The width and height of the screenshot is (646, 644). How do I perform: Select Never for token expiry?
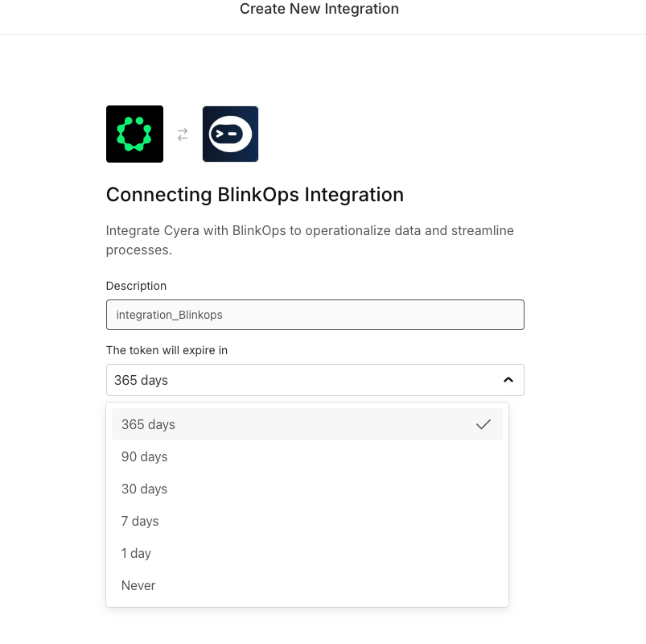307,585
